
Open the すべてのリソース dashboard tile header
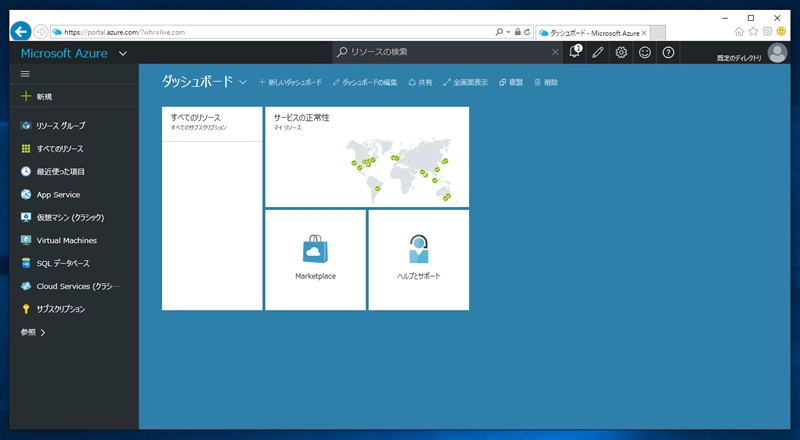point(212,124)
